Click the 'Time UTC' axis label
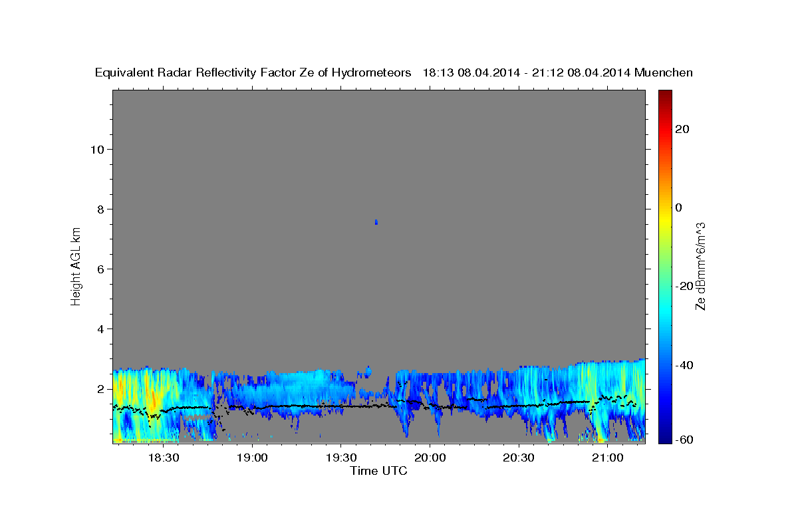798x532 pixels. click(378, 471)
